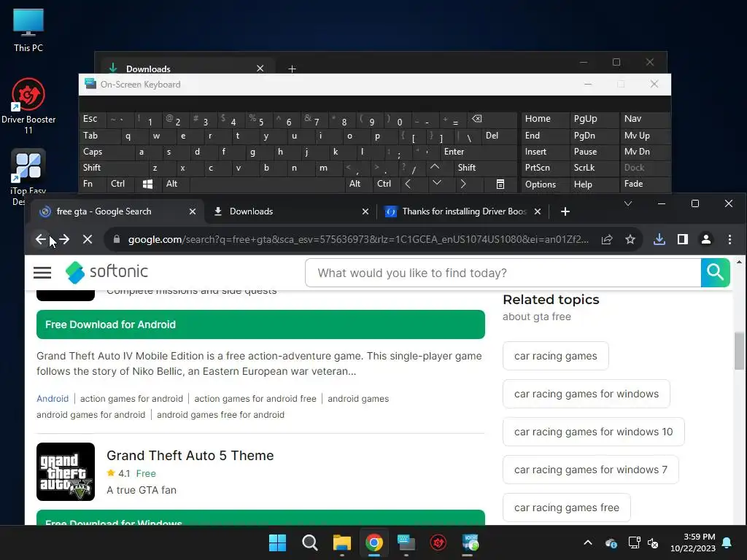The width and height of the screenshot is (747, 560).
Task: Click Free Download for Android button
Action: [x=260, y=324]
